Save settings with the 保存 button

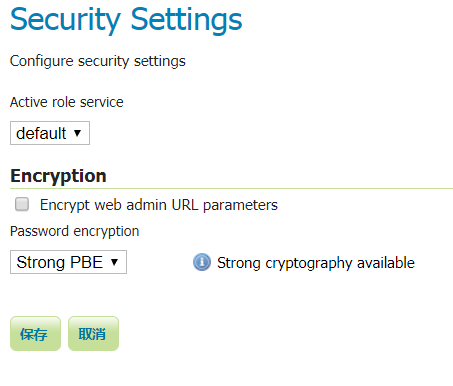(35, 333)
